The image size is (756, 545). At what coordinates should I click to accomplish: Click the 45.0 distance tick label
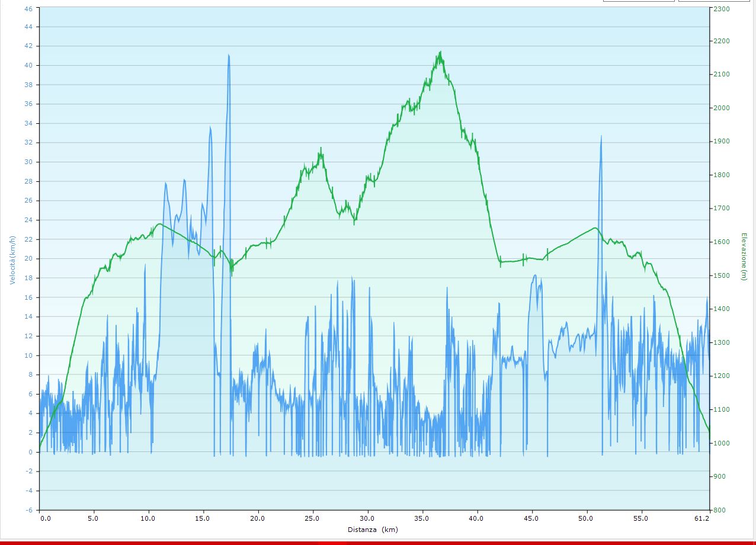pos(531,519)
